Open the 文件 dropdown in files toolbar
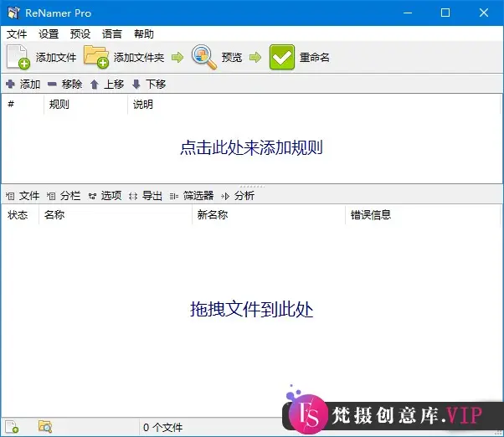 click(23, 195)
